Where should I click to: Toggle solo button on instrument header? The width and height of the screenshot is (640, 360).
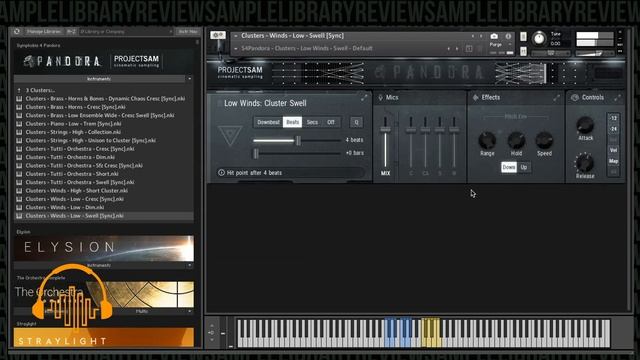(523, 37)
